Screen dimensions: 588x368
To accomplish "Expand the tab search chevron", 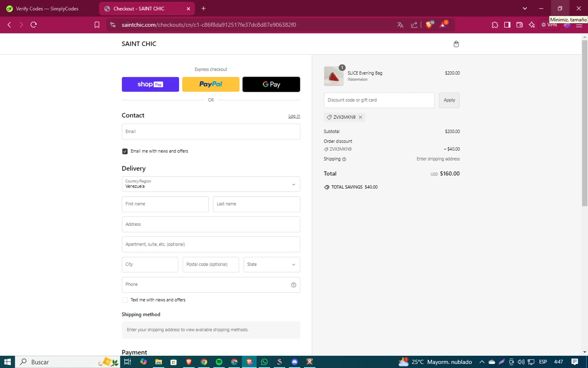I will 525,9.
